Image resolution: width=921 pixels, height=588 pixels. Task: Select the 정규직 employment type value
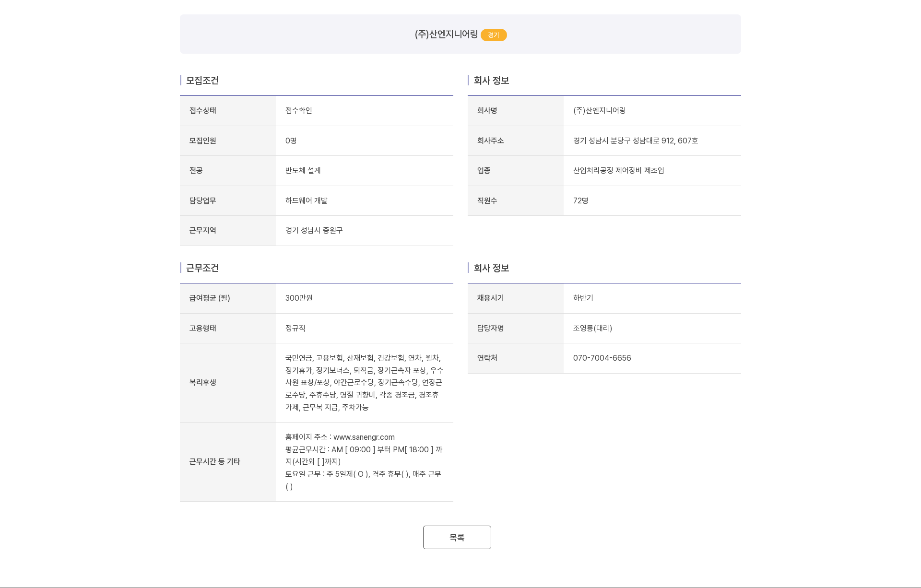(x=295, y=328)
